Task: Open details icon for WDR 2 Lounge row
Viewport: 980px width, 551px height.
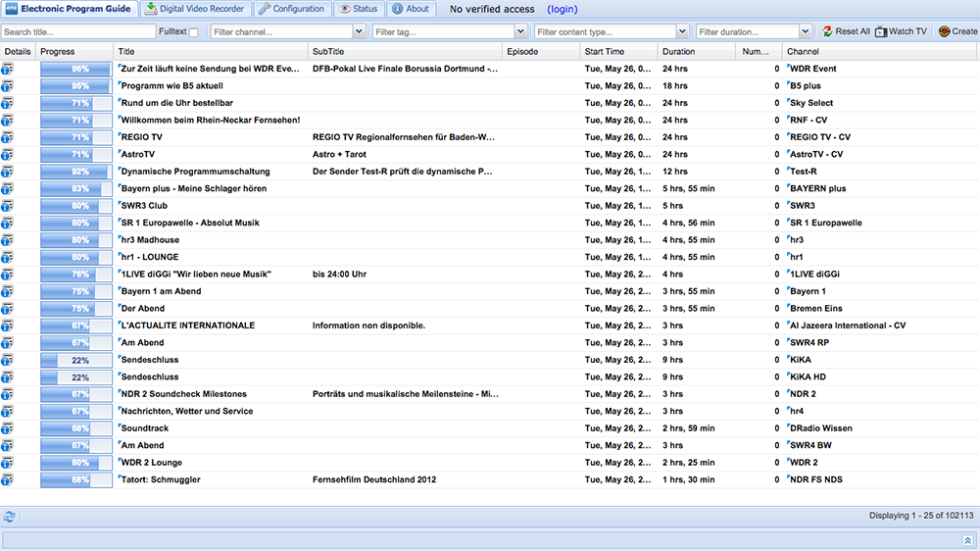Action: coord(7,463)
